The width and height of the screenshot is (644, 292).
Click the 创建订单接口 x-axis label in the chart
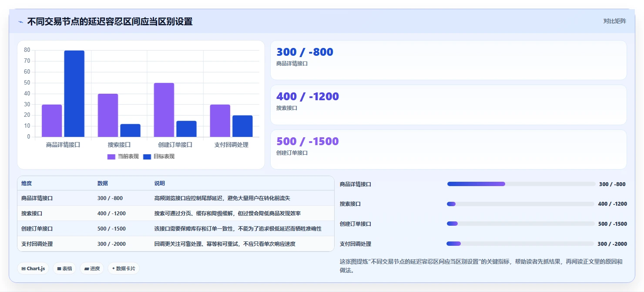pyautogui.click(x=175, y=145)
